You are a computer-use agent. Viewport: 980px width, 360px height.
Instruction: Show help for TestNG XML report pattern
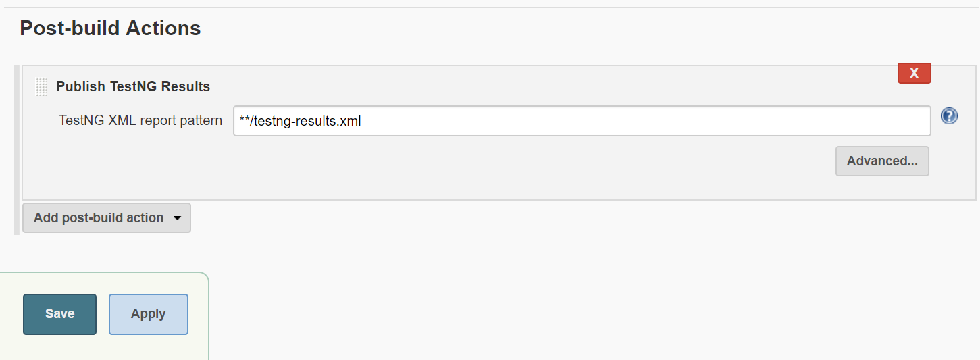[949, 116]
